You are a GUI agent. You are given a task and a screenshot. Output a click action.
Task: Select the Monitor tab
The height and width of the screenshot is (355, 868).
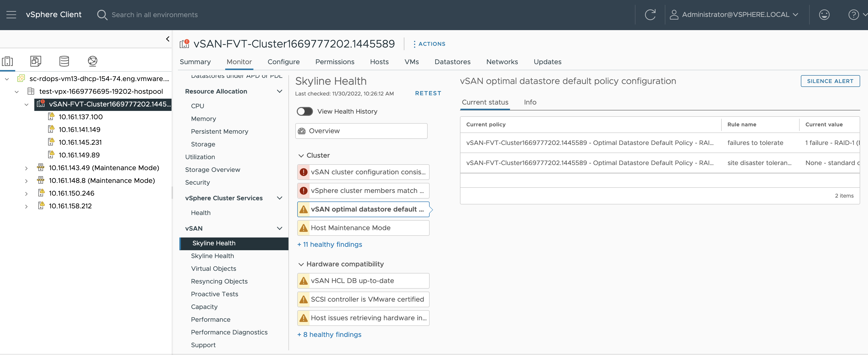point(239,61)
